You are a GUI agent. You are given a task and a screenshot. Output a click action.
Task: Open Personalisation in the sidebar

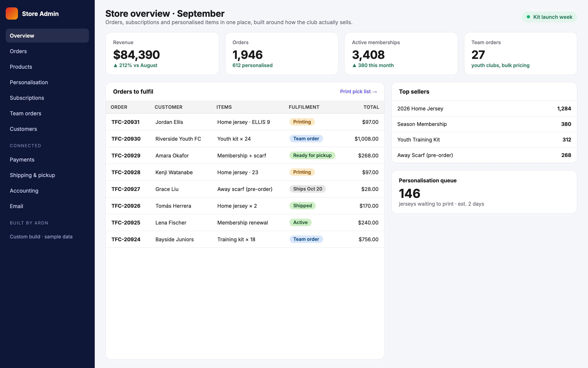(47, 82)
